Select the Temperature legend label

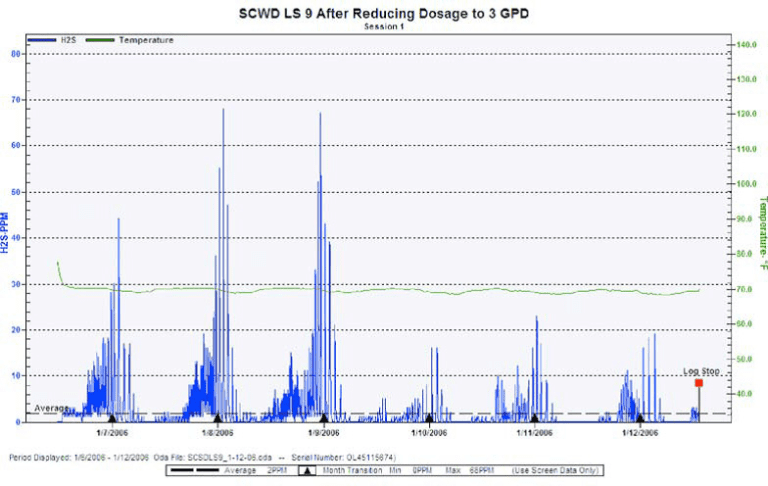pyautogui.click(x=146, y=40)
